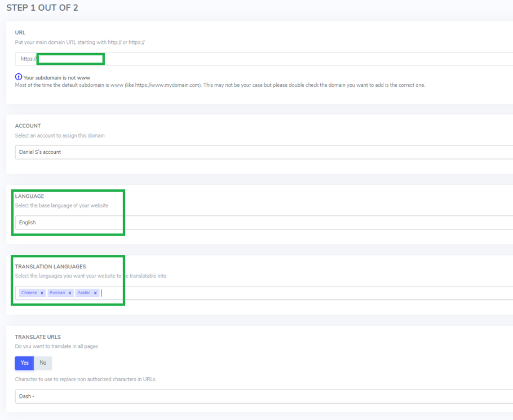
Task: Click the 'TRANSLATE URLS' section label
Action: click(38, 337)
